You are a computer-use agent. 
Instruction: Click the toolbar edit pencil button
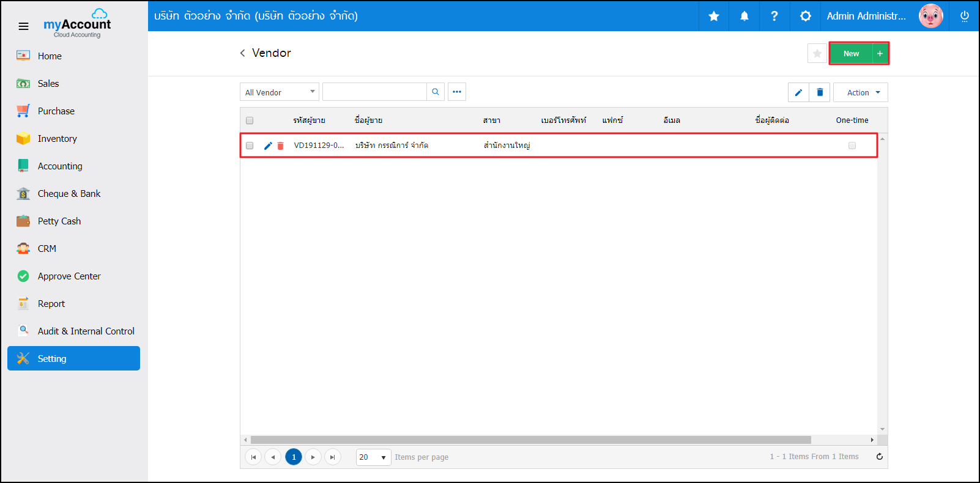798,92
